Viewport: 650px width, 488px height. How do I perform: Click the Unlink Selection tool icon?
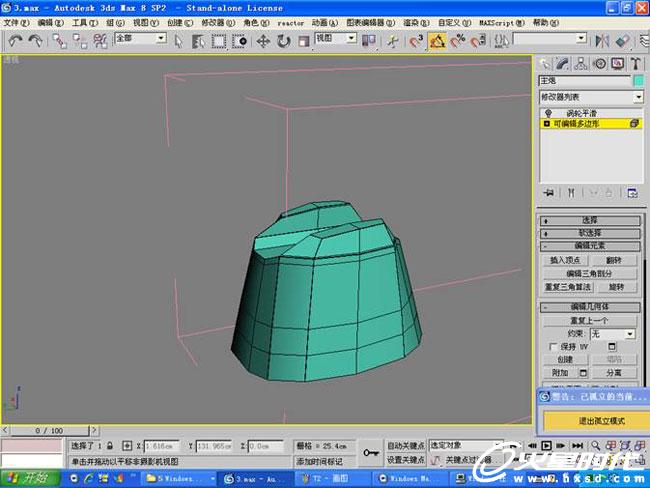click(80, 41)
